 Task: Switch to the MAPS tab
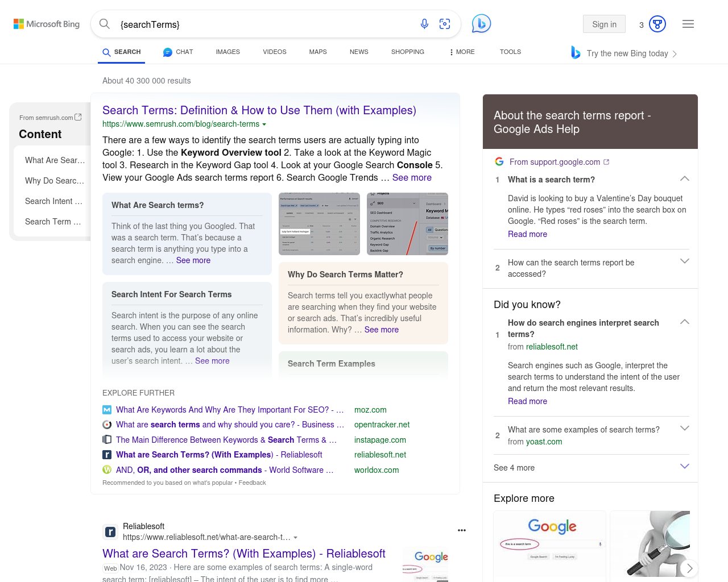tap(318, 52)
